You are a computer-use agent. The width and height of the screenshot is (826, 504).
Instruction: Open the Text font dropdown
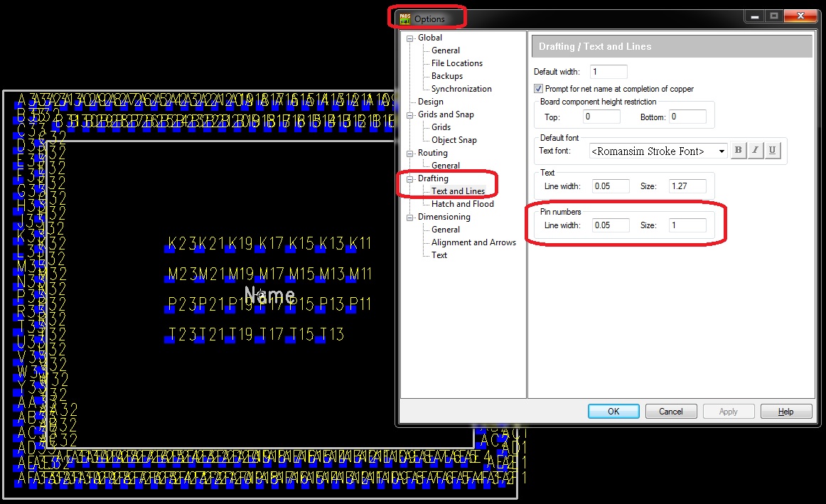[x=722, y=151]
